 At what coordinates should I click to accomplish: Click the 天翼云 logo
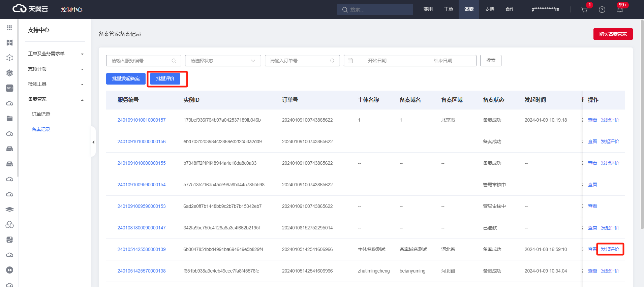click(30, 9)
